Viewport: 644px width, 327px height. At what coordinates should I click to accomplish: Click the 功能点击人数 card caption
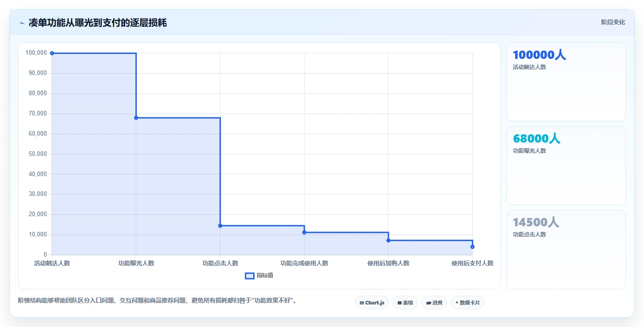pos(529,235)
